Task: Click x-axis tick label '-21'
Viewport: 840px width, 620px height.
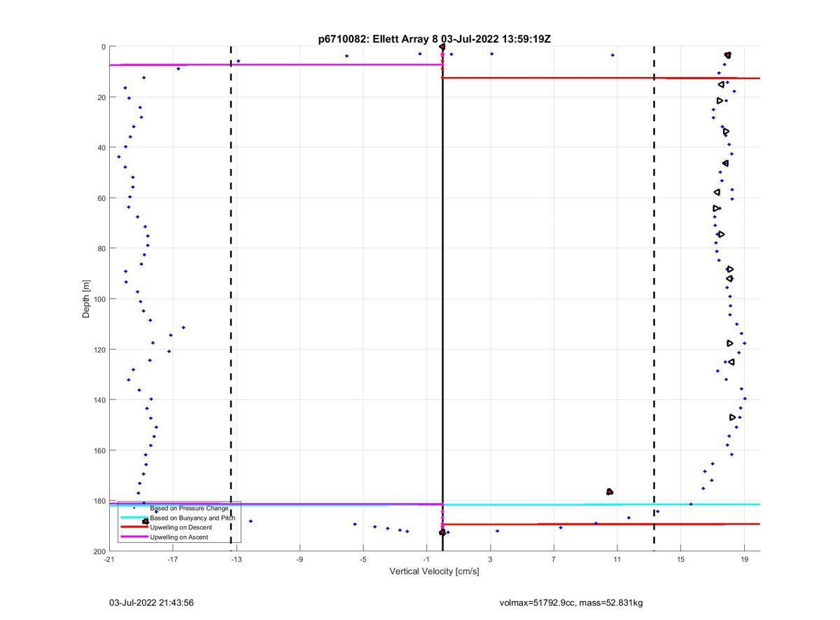Action: tap(109, 559)
